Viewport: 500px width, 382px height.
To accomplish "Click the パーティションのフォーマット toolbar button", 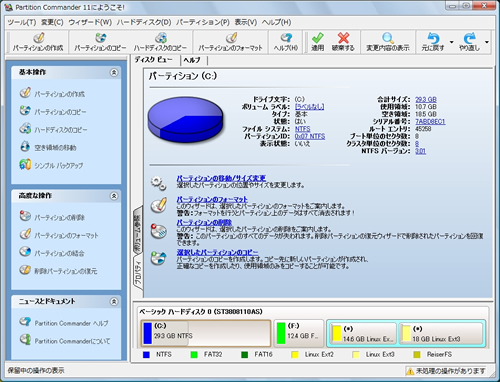I will pos(231,42).
